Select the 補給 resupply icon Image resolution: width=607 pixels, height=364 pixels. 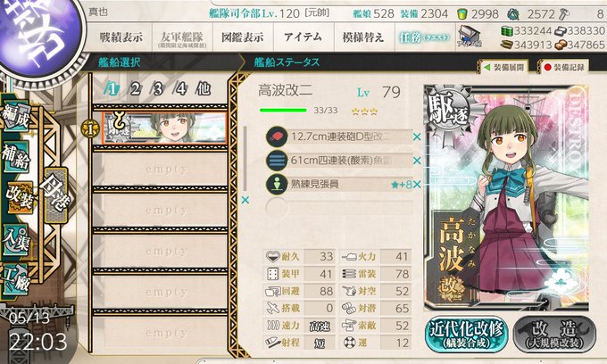[x=16, y=157]
